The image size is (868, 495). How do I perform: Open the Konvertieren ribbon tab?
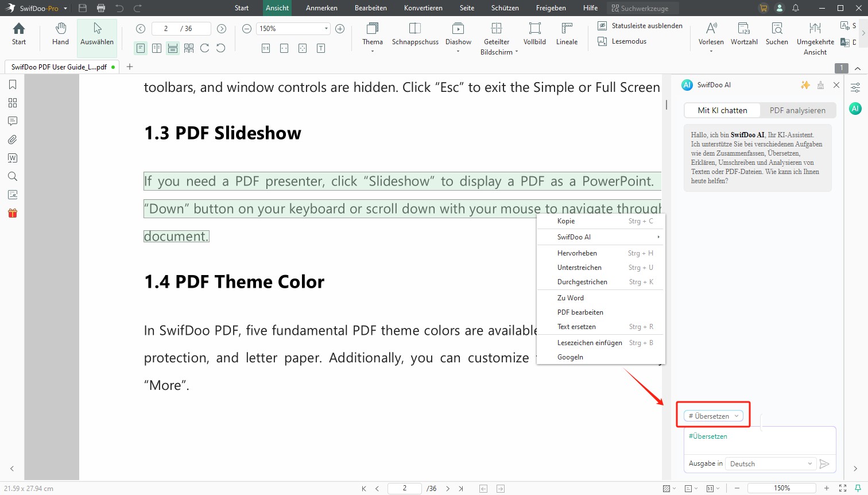pos(423,8)
